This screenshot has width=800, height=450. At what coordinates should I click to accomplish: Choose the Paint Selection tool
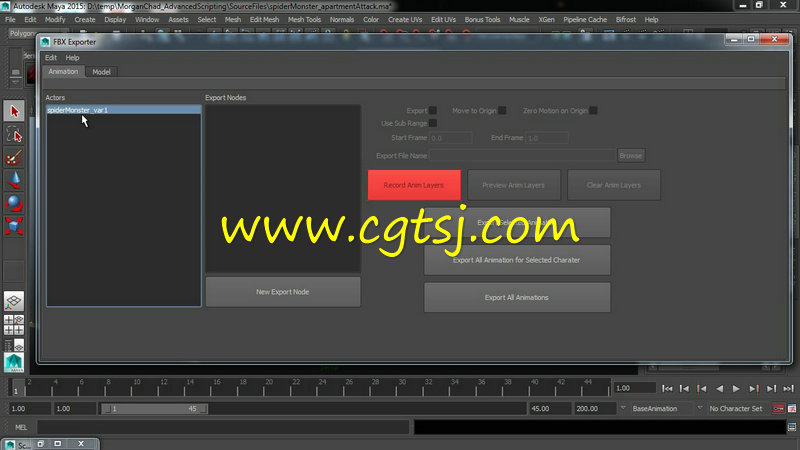(x=14, y=158)
